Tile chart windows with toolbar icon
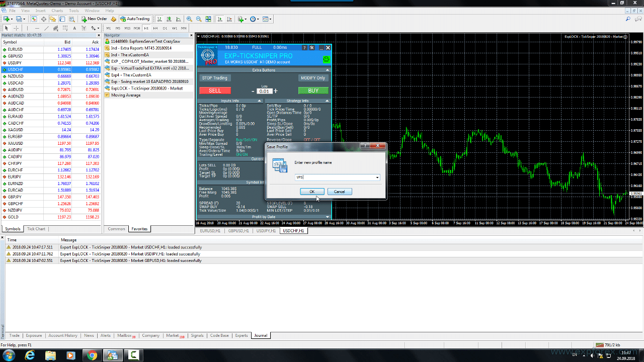The height and width of the screenshot is (362, 644). click(208, 19)
